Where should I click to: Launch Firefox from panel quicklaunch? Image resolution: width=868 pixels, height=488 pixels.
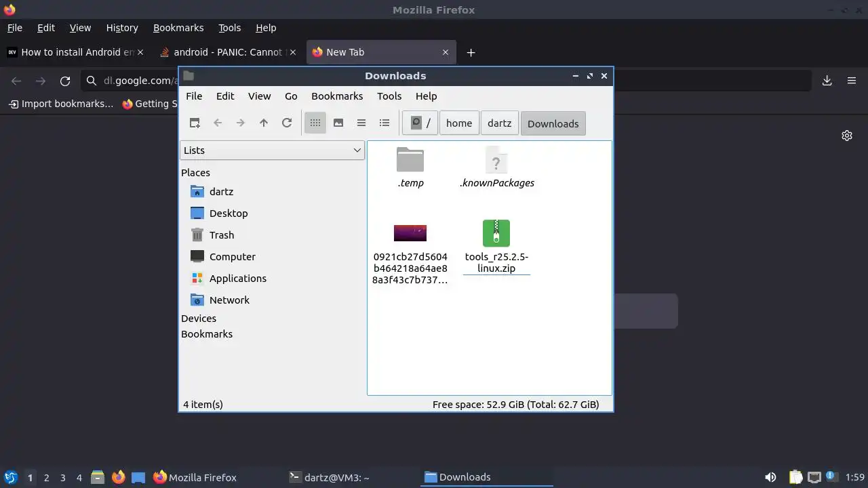(118, 477)
